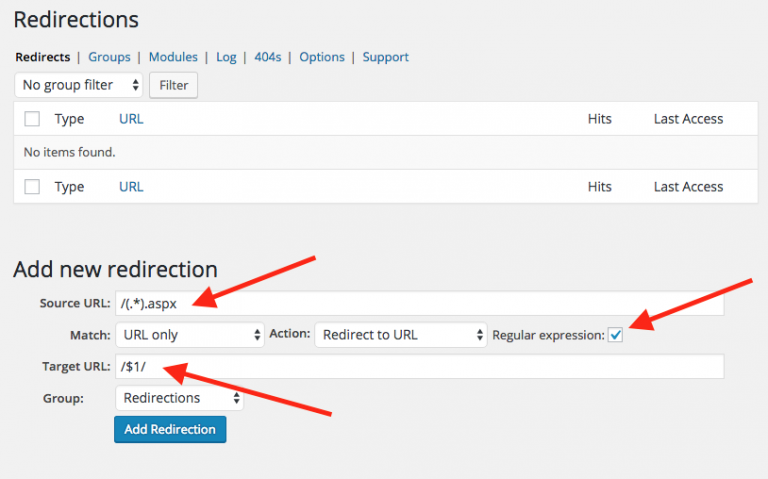Sort by URL in bottom table footer
The height and width of the screenshot is (479, 768).
[131, 187]
